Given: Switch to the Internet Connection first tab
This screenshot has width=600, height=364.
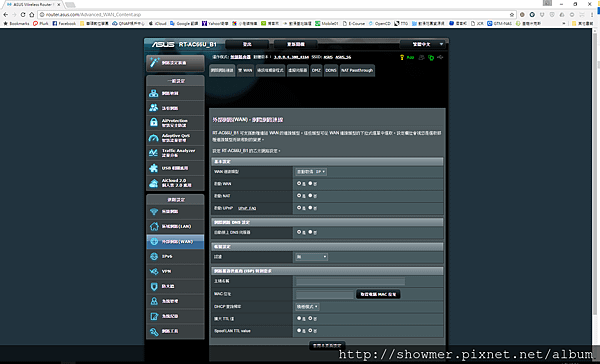Looking at the screenshot, I should (x=222, y=70).
